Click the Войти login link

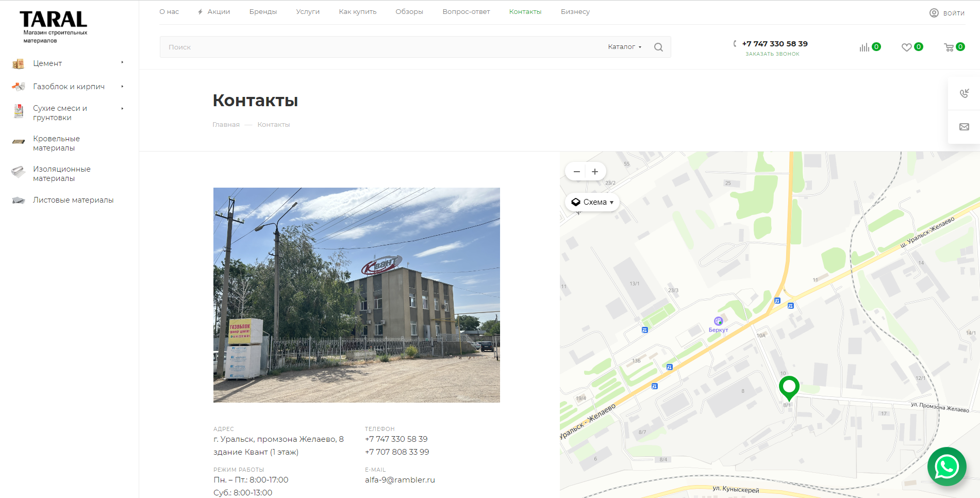pyautogui.click(x=954, y=13)
